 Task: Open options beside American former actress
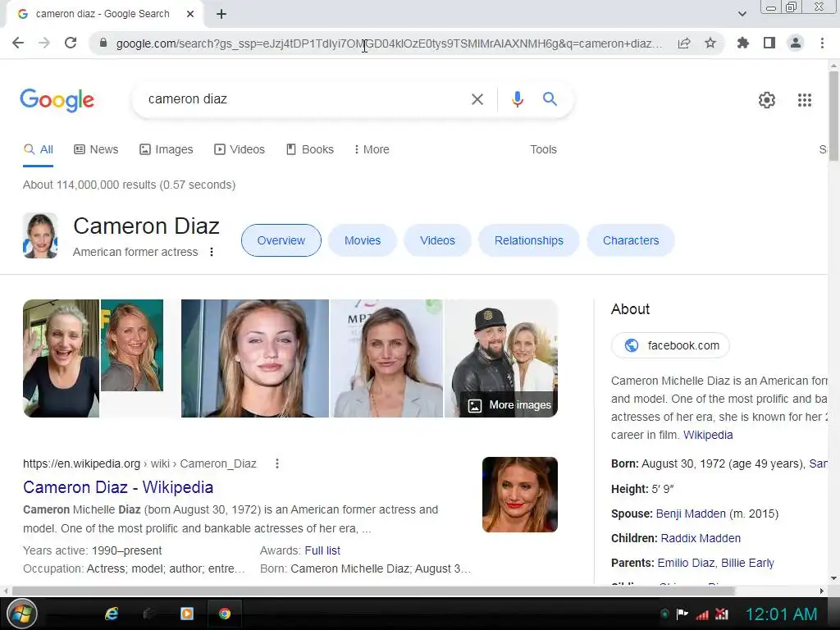(212, 252)
